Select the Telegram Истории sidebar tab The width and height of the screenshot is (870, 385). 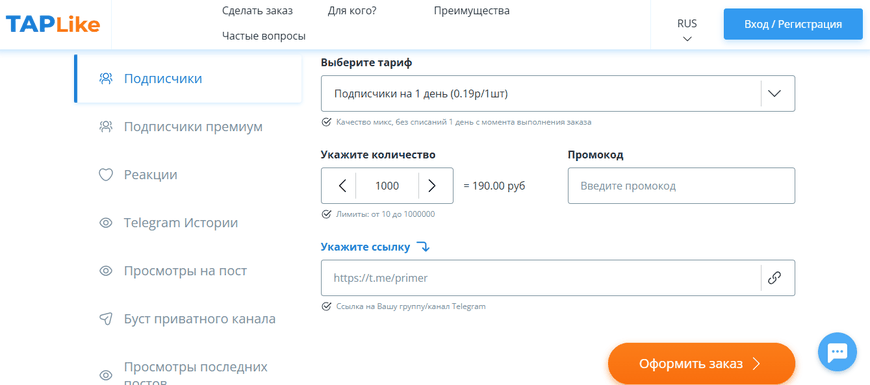click(189, 223)
